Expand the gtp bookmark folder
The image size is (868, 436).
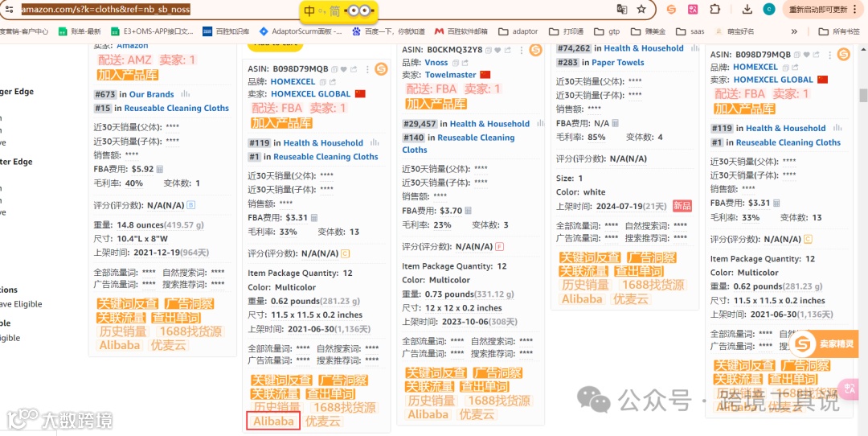[607, 31]
